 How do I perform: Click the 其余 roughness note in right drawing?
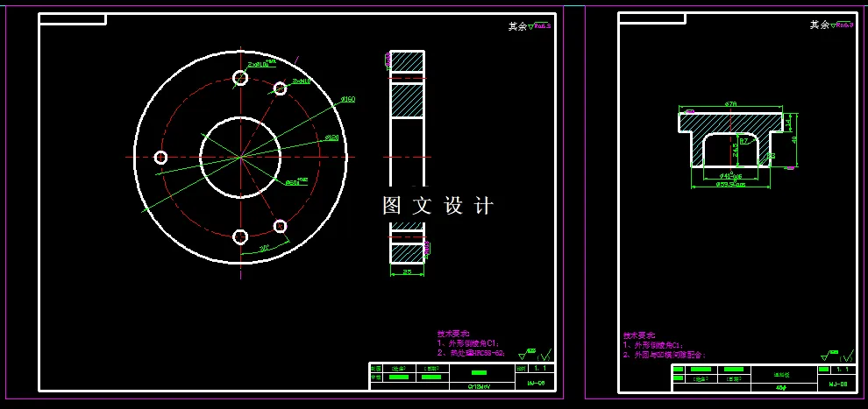point(831,25)
